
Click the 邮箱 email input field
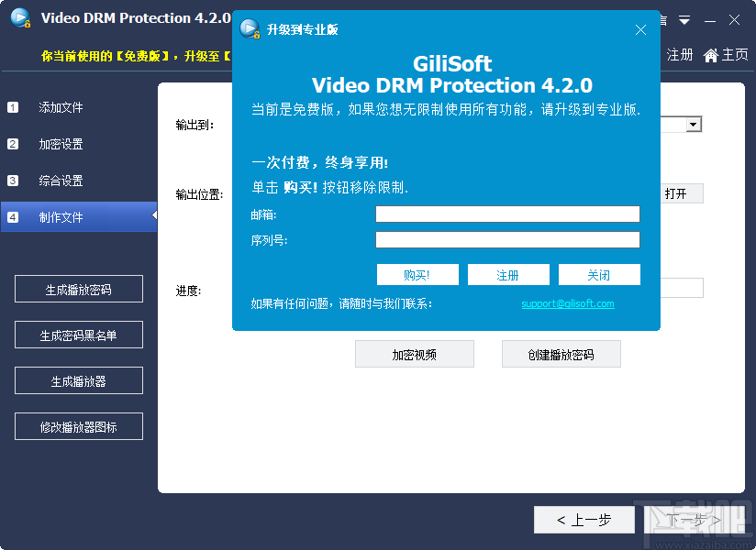[507, 214]
